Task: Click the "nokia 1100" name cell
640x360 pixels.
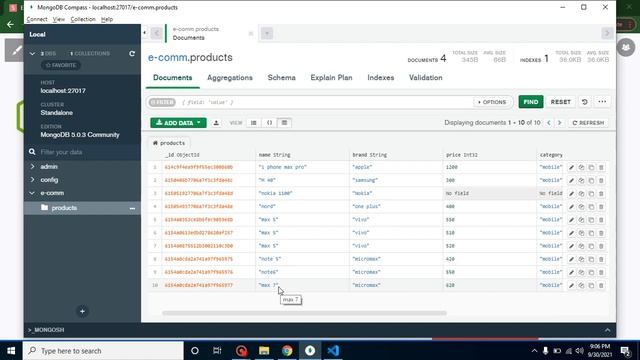Action: (x=302, y=193)
